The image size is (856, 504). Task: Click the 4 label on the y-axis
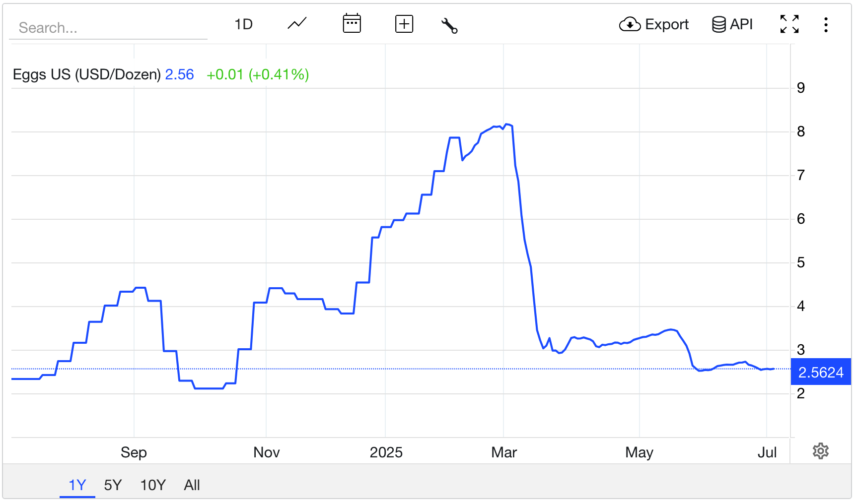coord(801,306)
